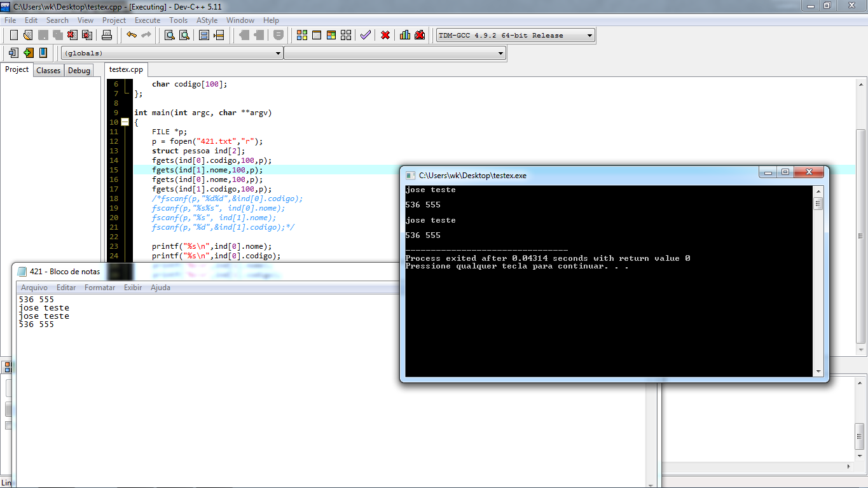Open the View menu
The width and height of the screenshot is (868, 488).
pos(85,20)
